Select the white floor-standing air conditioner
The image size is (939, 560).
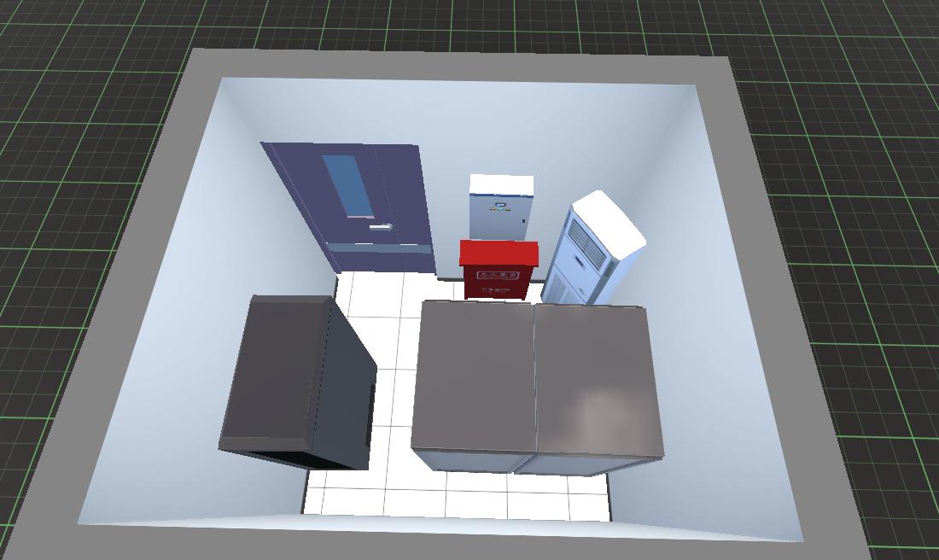[591, 254]
